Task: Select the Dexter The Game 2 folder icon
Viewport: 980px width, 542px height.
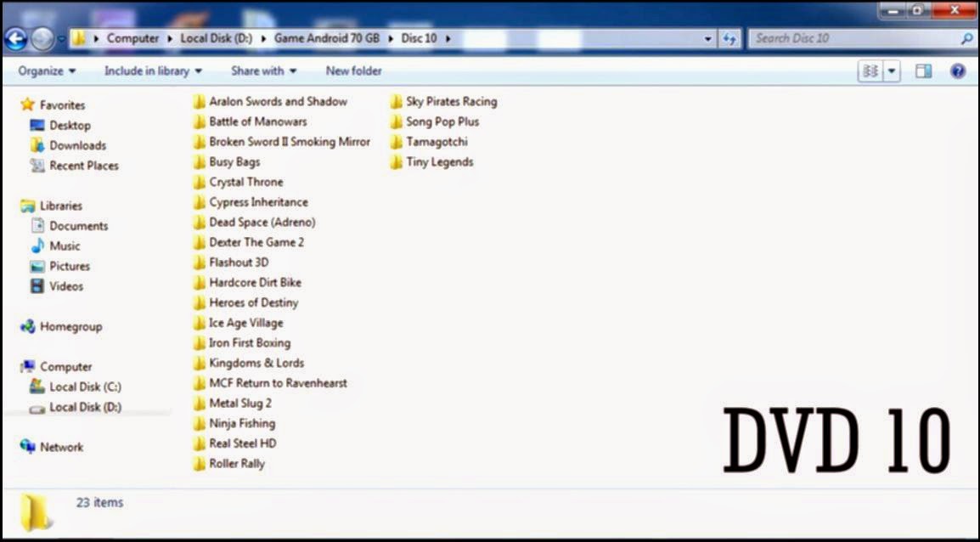Action: 200,242
